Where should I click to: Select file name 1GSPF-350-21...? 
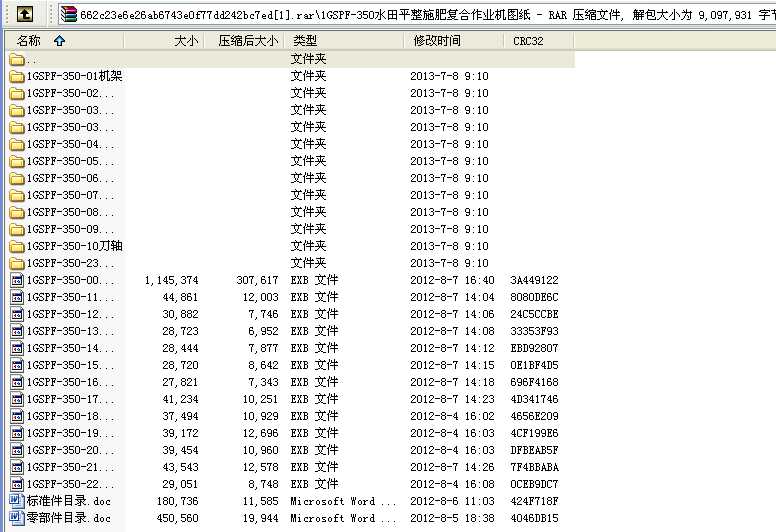[x=71, y=467]
